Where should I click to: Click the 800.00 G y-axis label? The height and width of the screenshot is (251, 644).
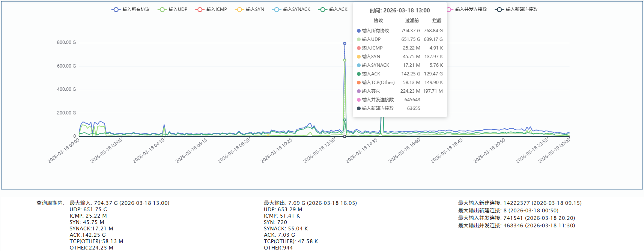(66, 42)
